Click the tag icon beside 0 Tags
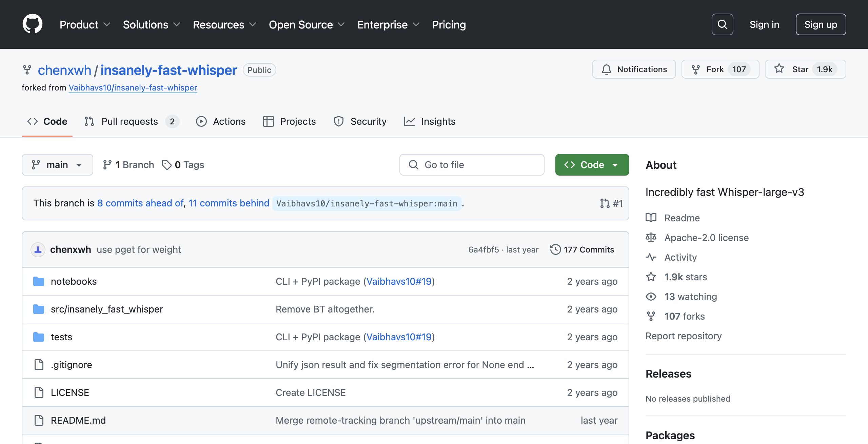 point(166,165)
